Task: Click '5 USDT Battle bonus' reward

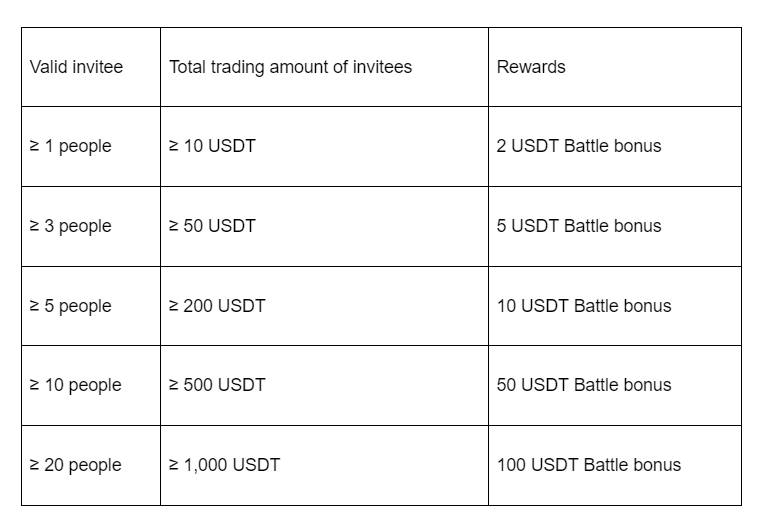Action: point(579,226)
